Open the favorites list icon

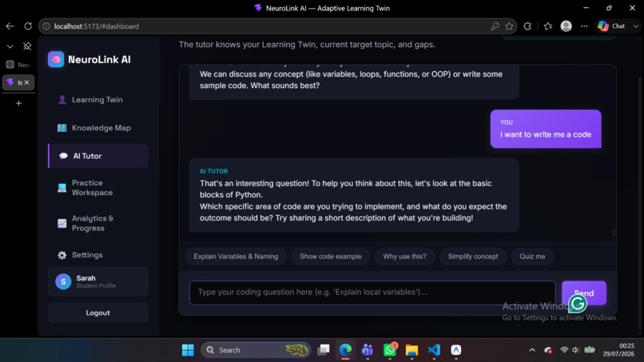548,26
